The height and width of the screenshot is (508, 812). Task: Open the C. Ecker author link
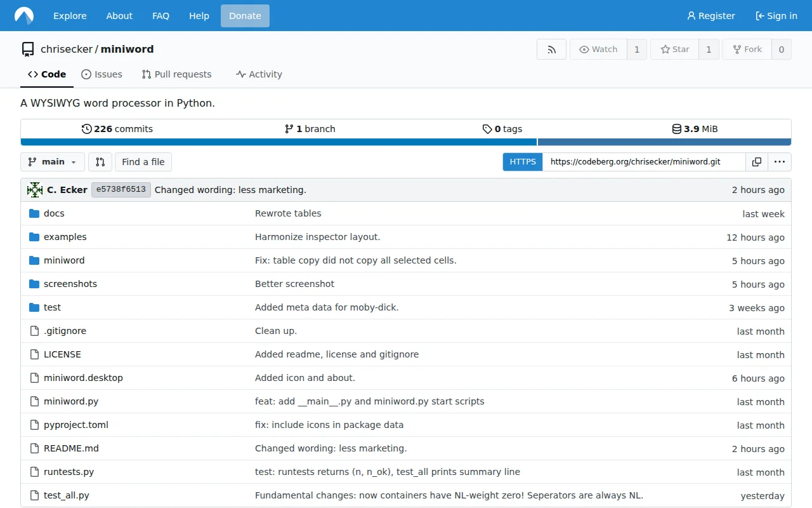tap(67, 190)
